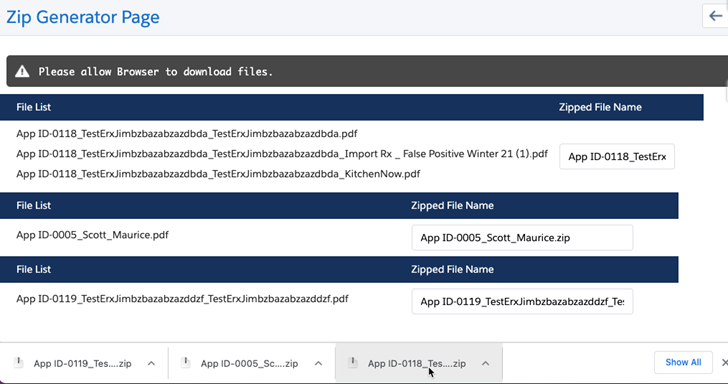Click the back arrow button at top right
Screen dimensions: 728x384
coord(715,16)
